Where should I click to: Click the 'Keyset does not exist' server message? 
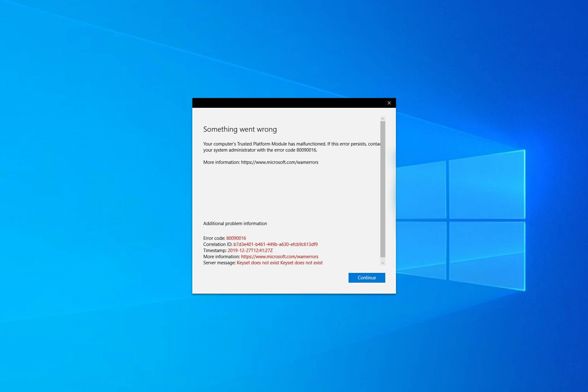tap(280, 263)
